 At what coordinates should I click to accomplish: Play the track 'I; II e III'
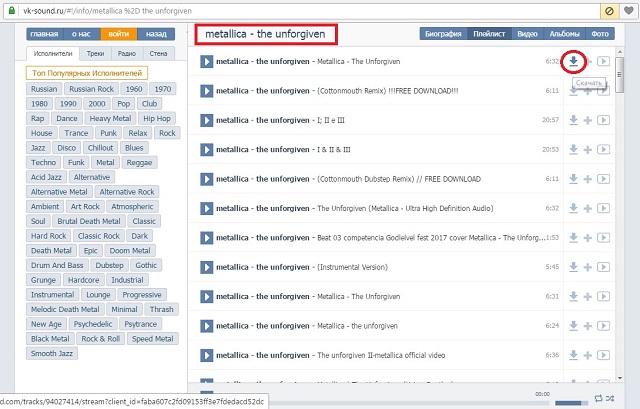pyautogui.click(x=207, y=120)
